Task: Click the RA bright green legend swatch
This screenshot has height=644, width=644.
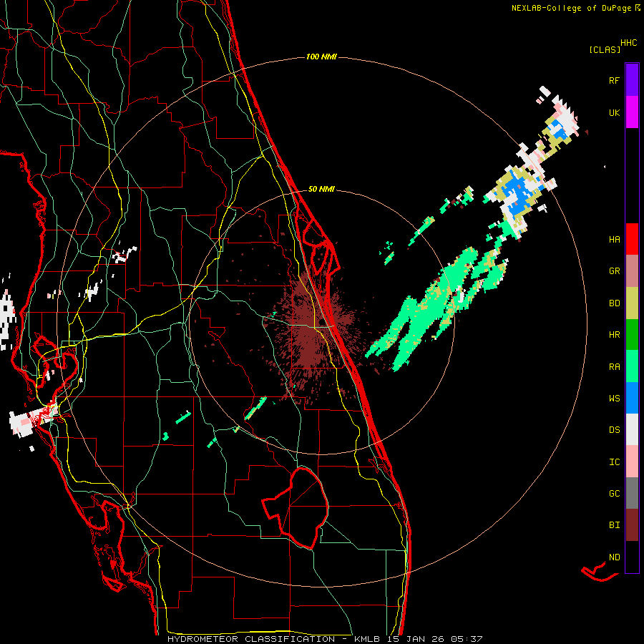Action: 632,366
